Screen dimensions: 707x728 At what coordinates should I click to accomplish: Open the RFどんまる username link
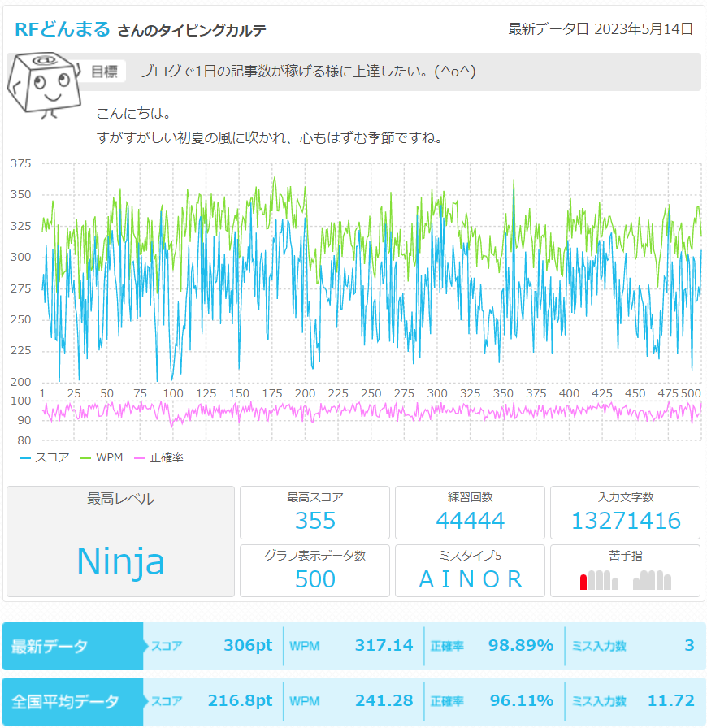point(63,29)
